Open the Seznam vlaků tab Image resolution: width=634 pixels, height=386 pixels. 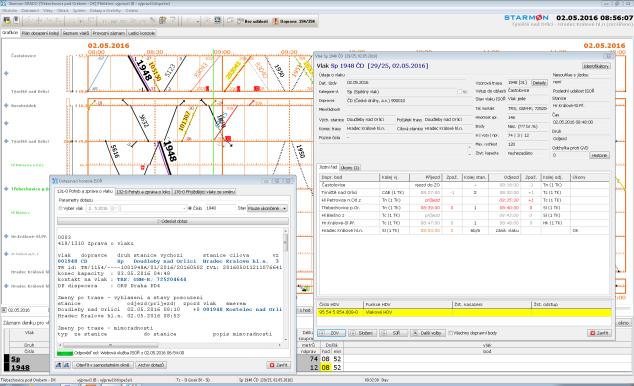(76, 33)
